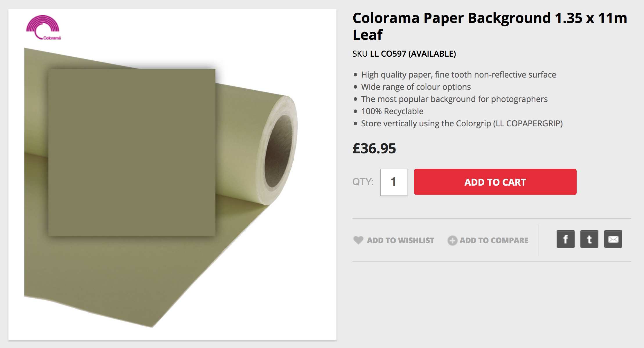The width and height of the screenshot is (644, 348).
Task: Share the product via the envelope email icon
Action: (613, 239)
